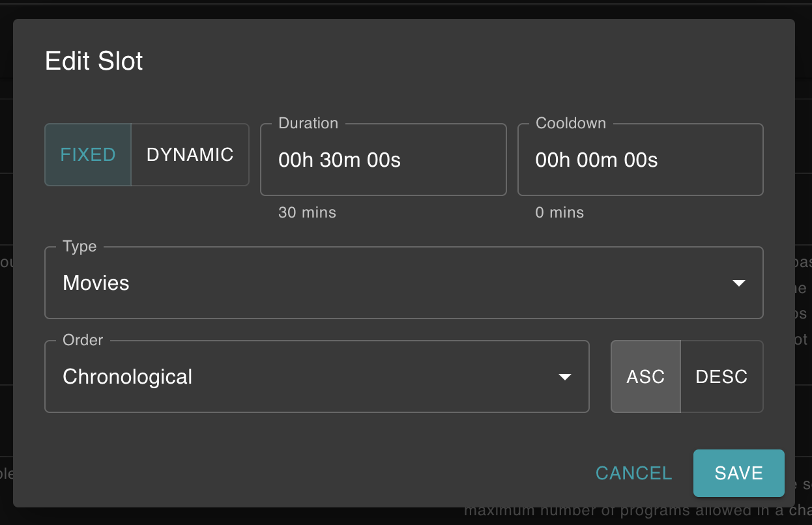Open the Order dropdown showing Chronological
Image resolution: width=812 pixels, height=525 pixels.
pos(317,376)
